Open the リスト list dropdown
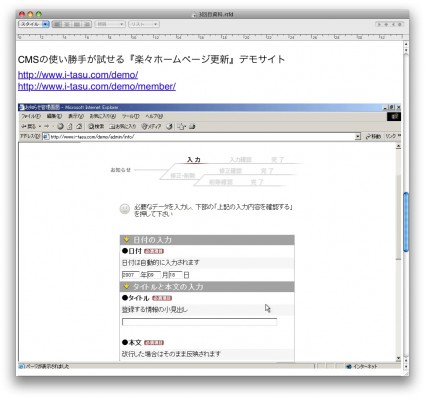This screenshot has height=398, width=425. 144,24
